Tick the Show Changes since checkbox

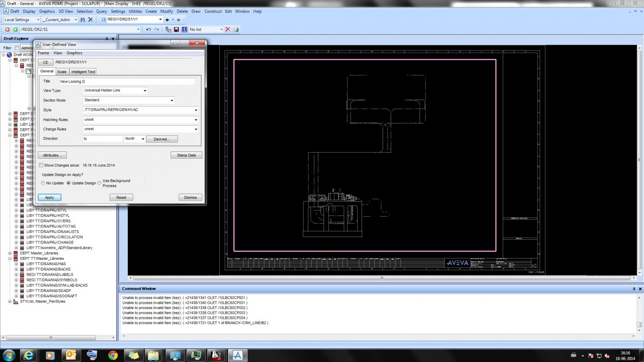pyautogui.click(x=41, y=165)
